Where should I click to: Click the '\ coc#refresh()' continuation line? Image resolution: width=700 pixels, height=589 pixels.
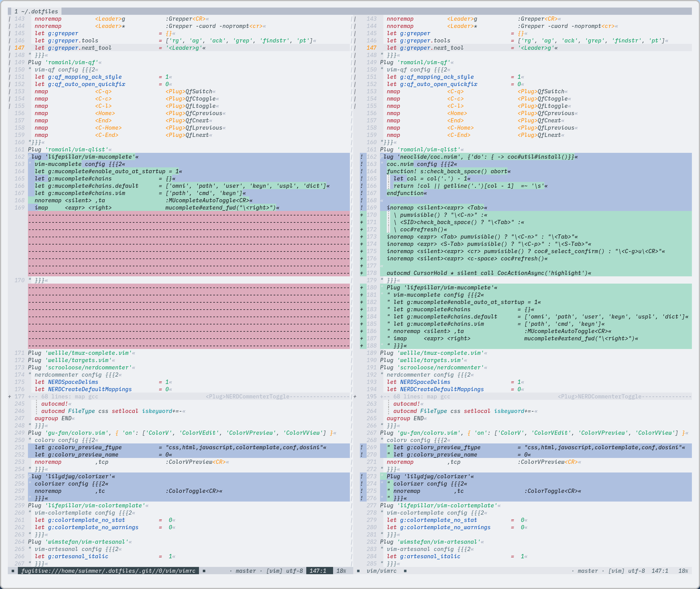click(x=536, y=229)
